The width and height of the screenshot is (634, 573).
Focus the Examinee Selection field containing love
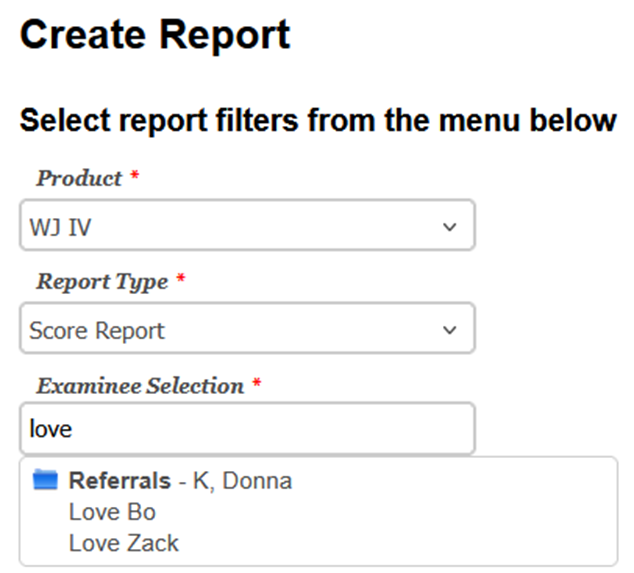coord(247,428)
